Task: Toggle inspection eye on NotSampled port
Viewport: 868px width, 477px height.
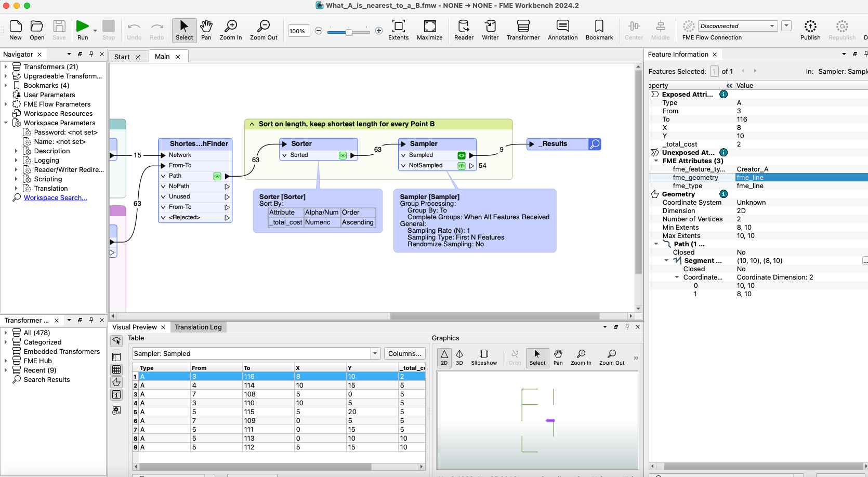Action: (x=462, y=166)
